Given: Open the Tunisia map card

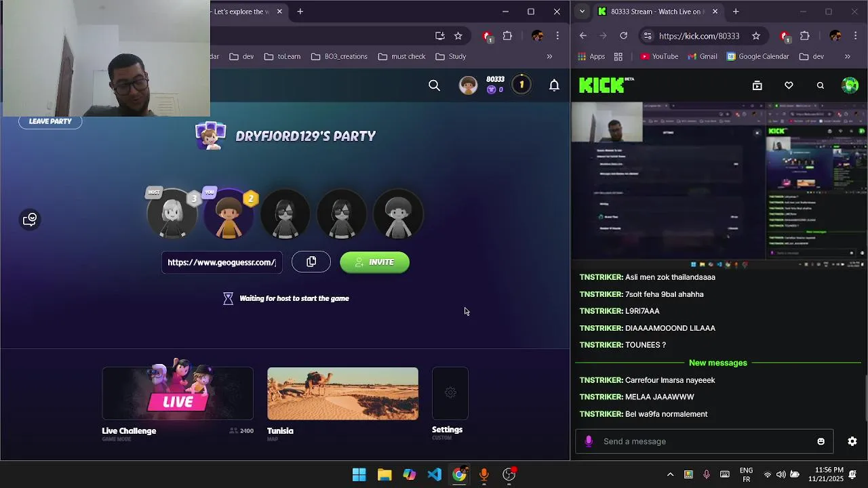Looking at the screenshot, I should tap(342, 394).
